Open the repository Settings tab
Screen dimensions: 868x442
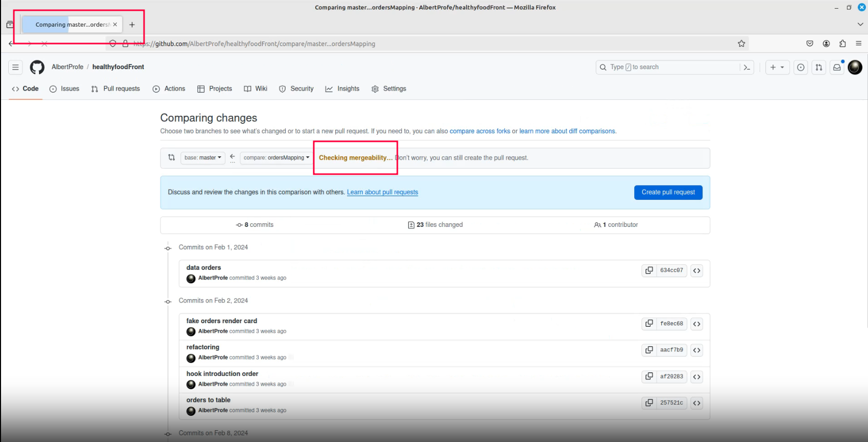tap(389, 89)
